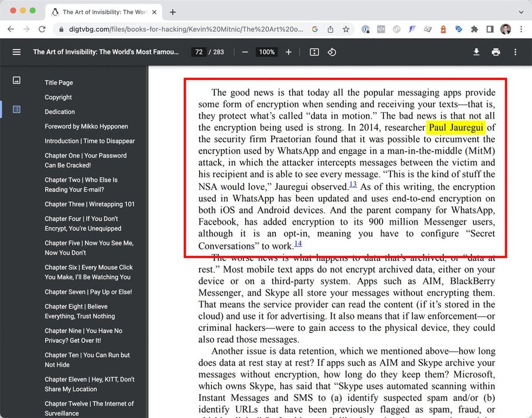Image resolution: width=532 pixels, height=418 pixels.
Task: Reload the page in the browser
Action: point(42,29)
